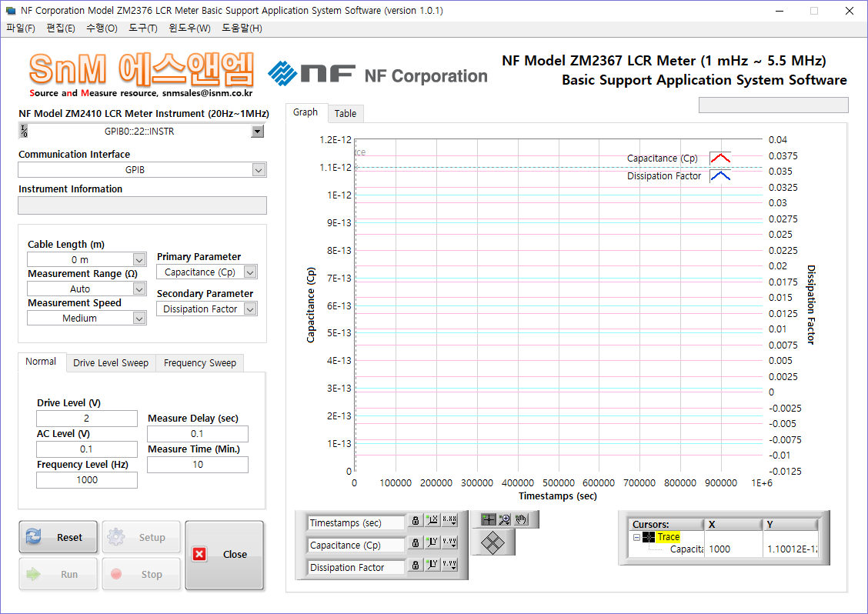868x614 pixels.
Task: Click the Instrument Information text field
Action: pyautogui.click(x=142, y=205)
